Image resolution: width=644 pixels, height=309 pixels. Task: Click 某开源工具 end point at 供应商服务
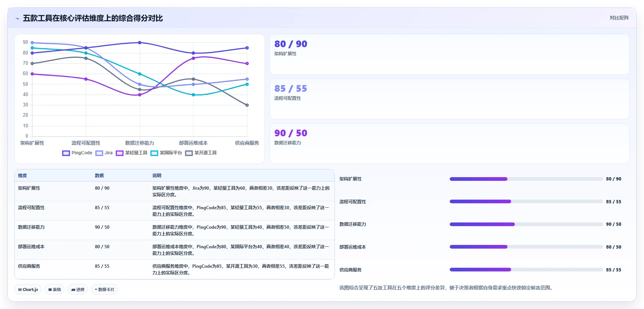point(247,105)
